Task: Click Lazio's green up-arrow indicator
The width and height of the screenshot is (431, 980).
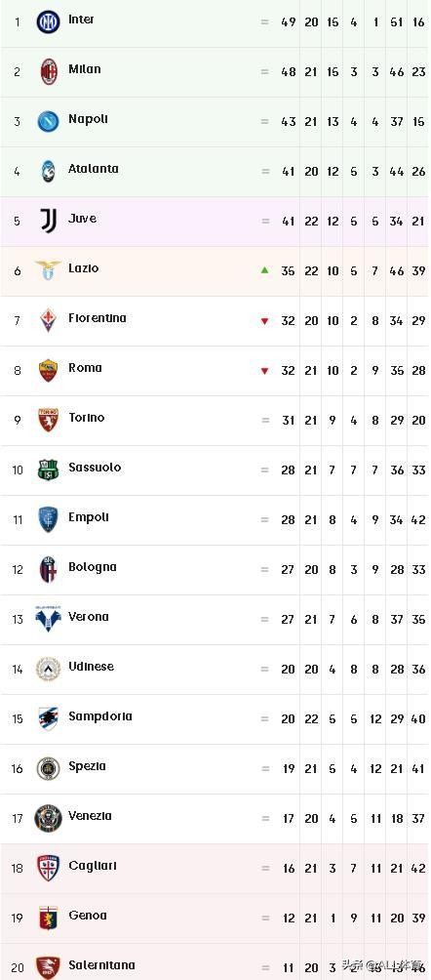Action: click(x=265, y=270)
